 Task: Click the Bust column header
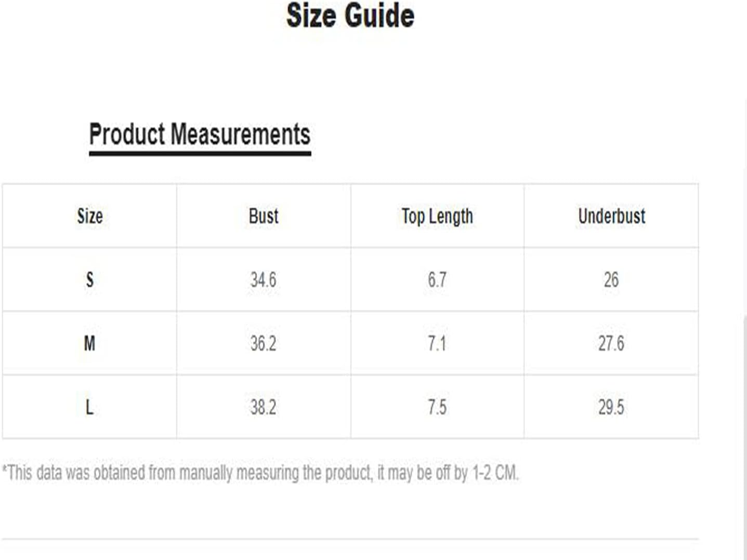point(264,216)
